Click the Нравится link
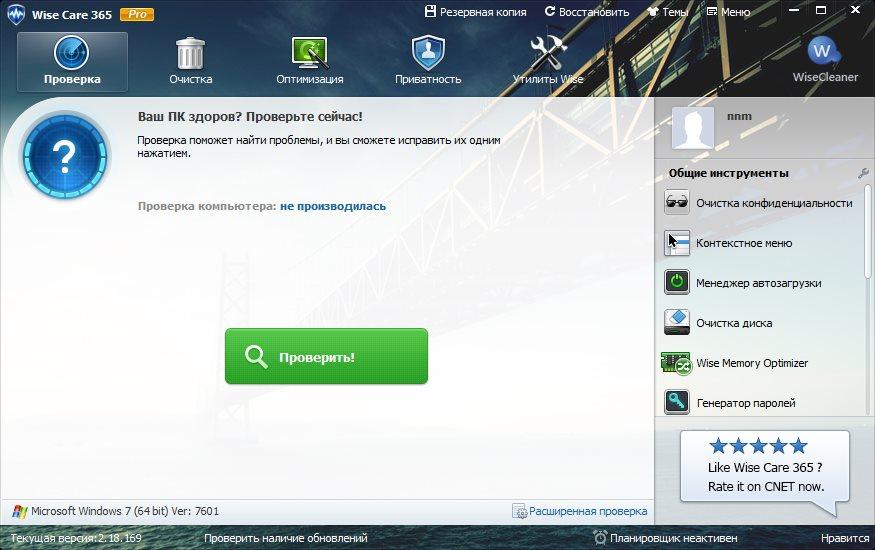The width and height of the screenshot is (875, 550). tap(845, 538)
